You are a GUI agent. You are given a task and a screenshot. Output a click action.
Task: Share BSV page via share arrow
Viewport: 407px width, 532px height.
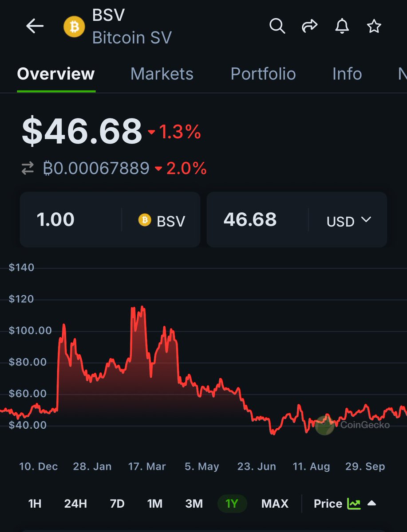pyautogui.click(x=309, y=27)
